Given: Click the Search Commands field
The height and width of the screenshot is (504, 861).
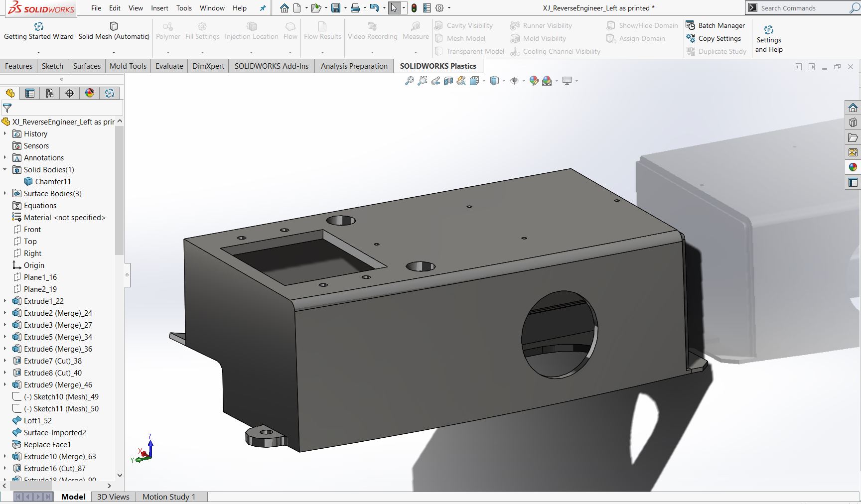Looking at the screenshot, I should point(802,8).
